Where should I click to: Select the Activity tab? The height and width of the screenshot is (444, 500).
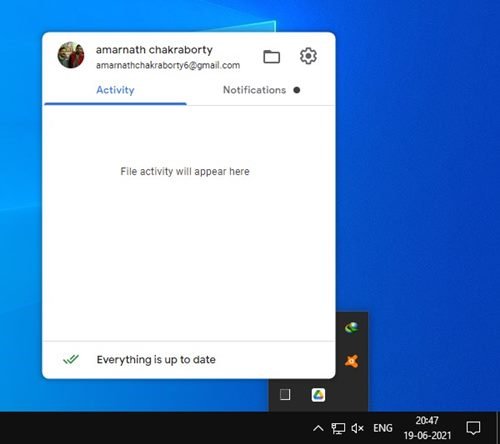tap(115, 90)
